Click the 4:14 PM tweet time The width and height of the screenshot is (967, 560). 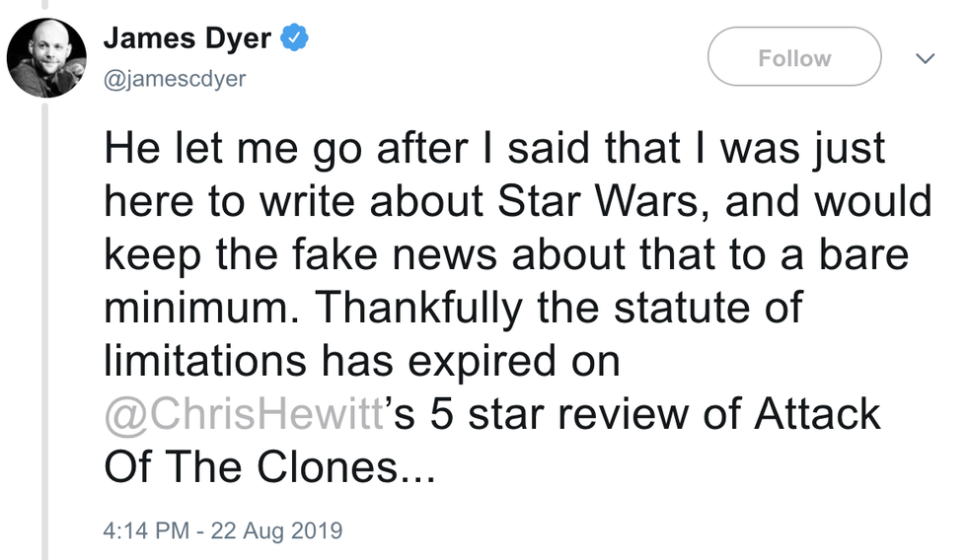(145, 530)
